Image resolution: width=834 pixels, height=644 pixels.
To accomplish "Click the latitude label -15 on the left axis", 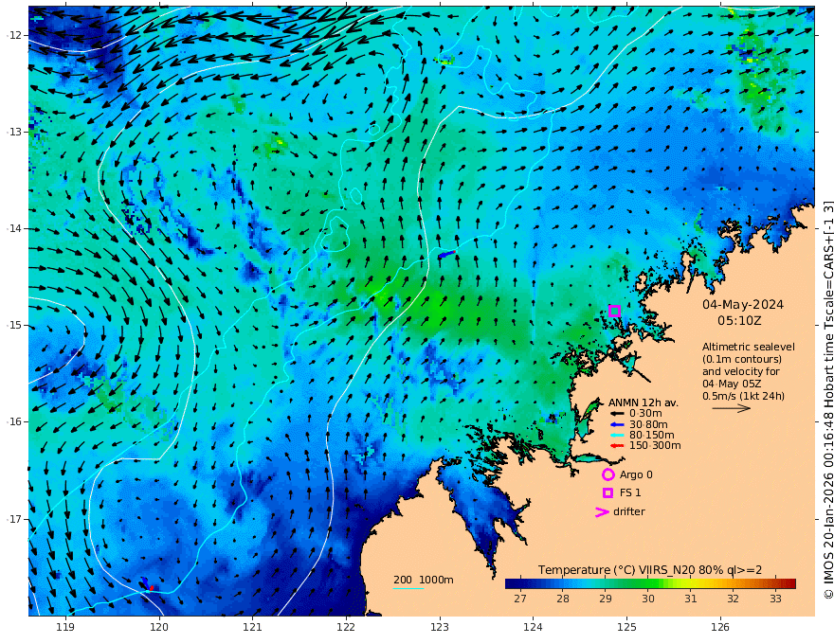I will pyautogui.click(x=14, y=325).
